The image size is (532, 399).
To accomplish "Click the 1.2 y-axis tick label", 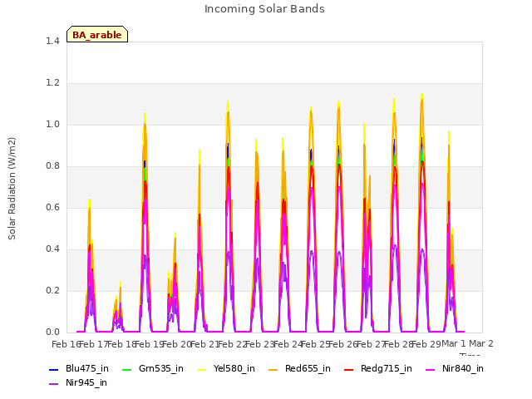I will tap(52, 83).
